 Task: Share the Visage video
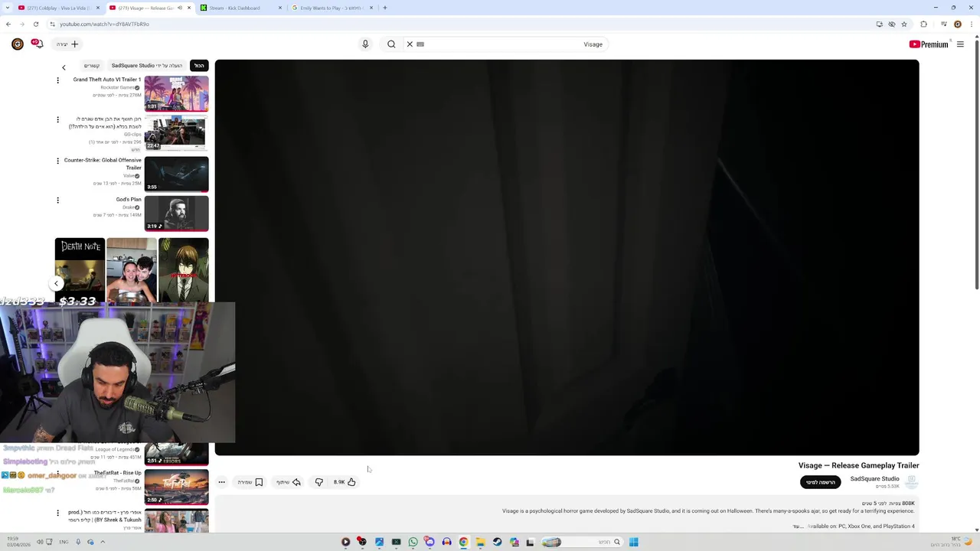(x=289, y=482)
